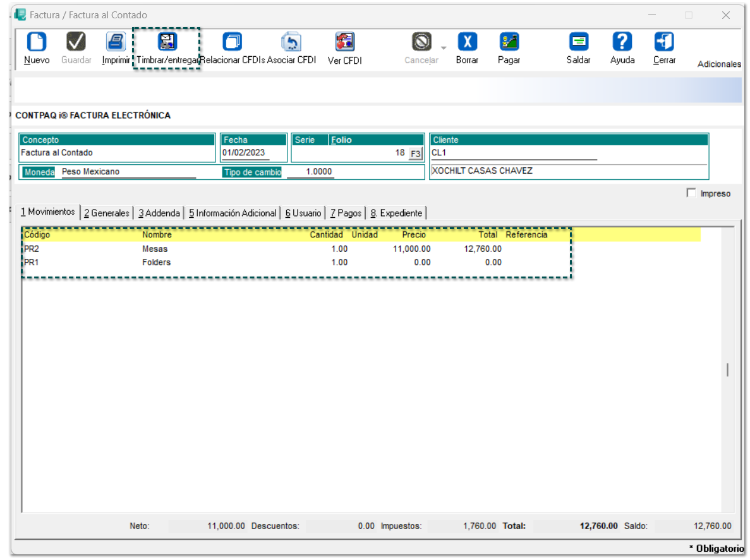Screen dimensions: 750x560
Task: Toggle the Impreso checkbox
Action: 691,193
